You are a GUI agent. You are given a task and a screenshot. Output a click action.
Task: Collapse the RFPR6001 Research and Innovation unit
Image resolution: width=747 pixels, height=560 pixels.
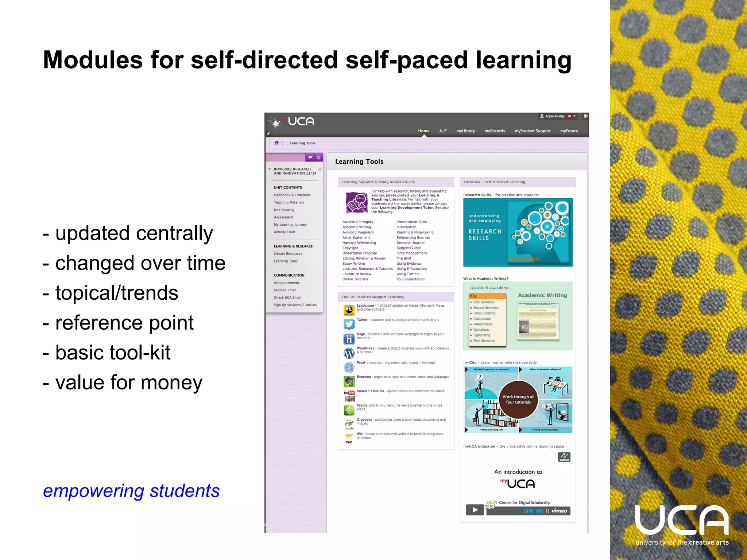[270, 169]
